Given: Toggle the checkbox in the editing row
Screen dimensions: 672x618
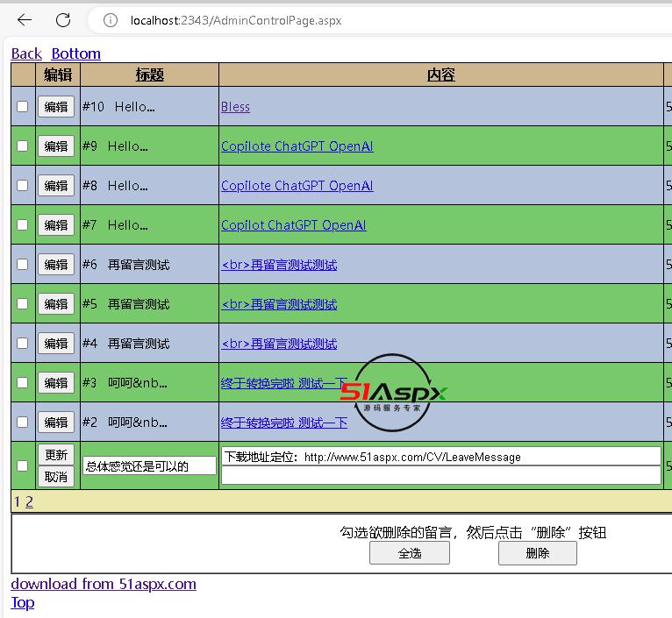Looking at the screenshot, I should click(x=23, y=465).
